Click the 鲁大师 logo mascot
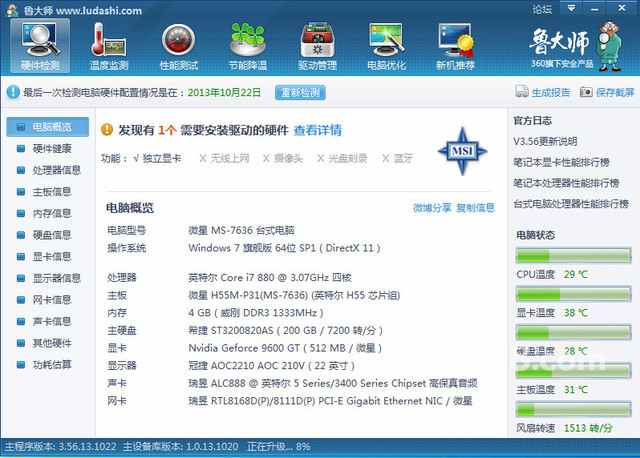The height and width of the screenshot is (458, 640). tap(610, 46)
